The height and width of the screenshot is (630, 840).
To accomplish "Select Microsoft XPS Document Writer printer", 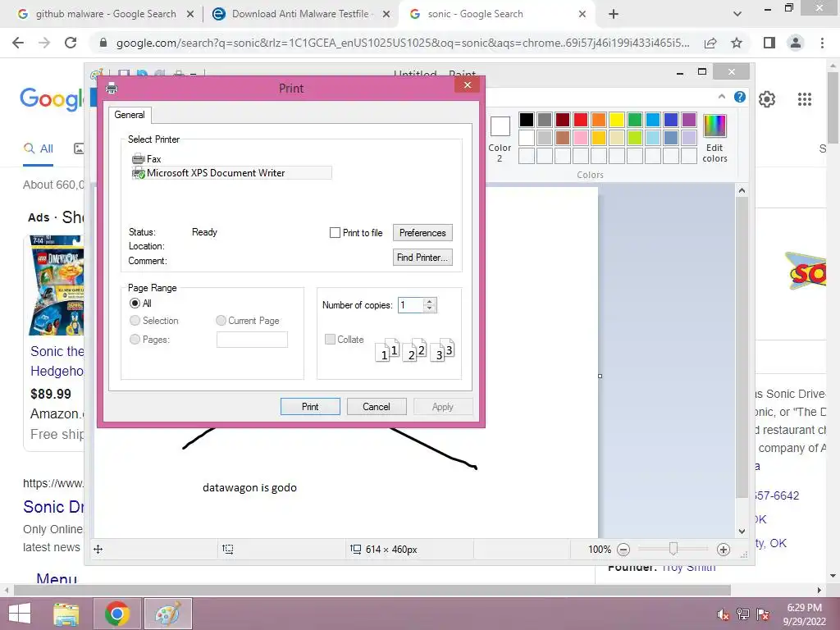I will click(231, 172).
